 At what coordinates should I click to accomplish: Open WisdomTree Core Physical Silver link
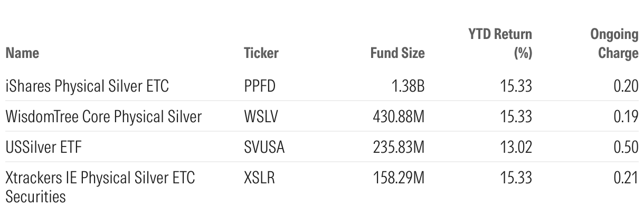[x=103, y=116]
